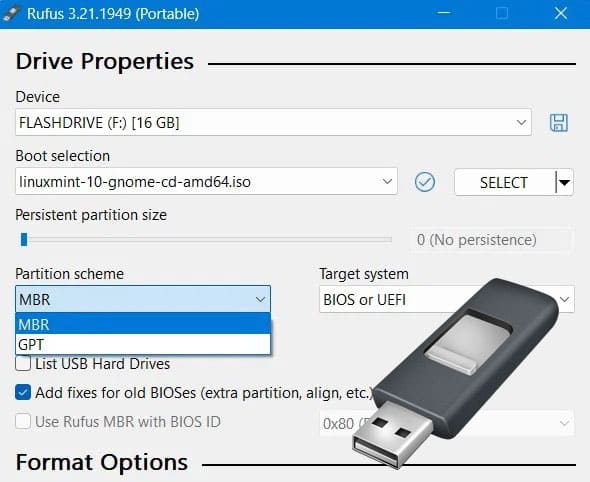Screen dimensions: 590x482
Task: Open the Device dropdown showing FLASHDRIVE
Action: pos(273,122)
